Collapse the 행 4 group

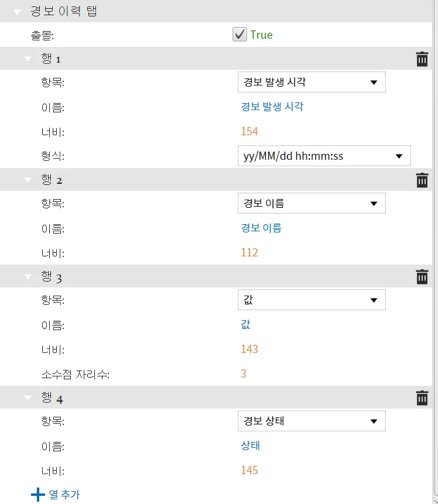click(x=28, y=398)
